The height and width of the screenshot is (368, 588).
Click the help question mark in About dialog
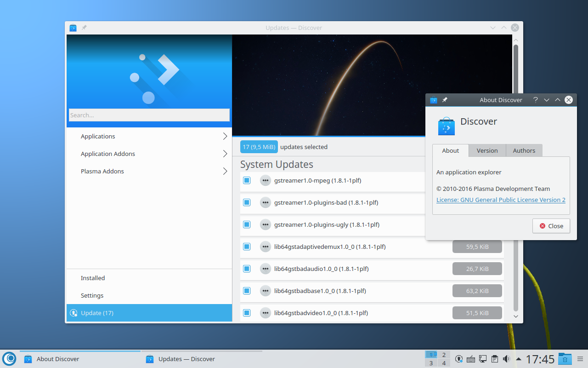536,100
